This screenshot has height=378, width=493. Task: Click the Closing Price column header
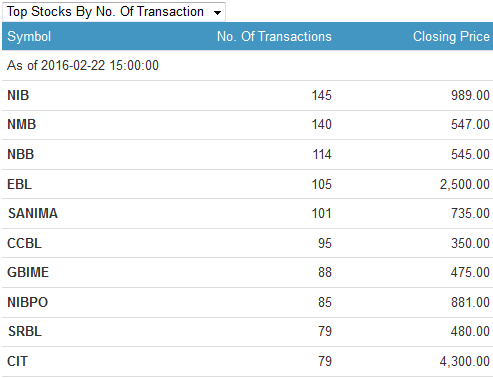pyautogui.click(x=451, y=36)
